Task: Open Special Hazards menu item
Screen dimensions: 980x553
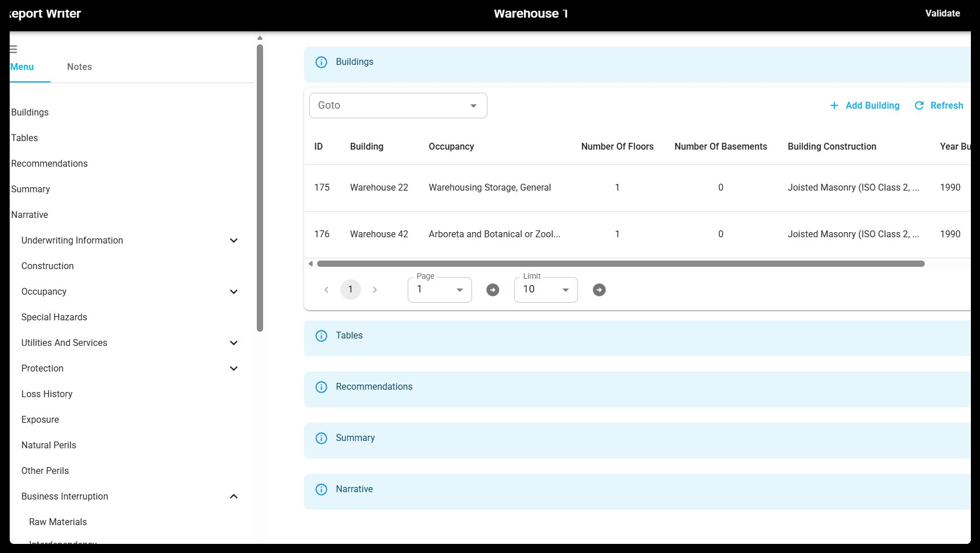Action: 54,317
